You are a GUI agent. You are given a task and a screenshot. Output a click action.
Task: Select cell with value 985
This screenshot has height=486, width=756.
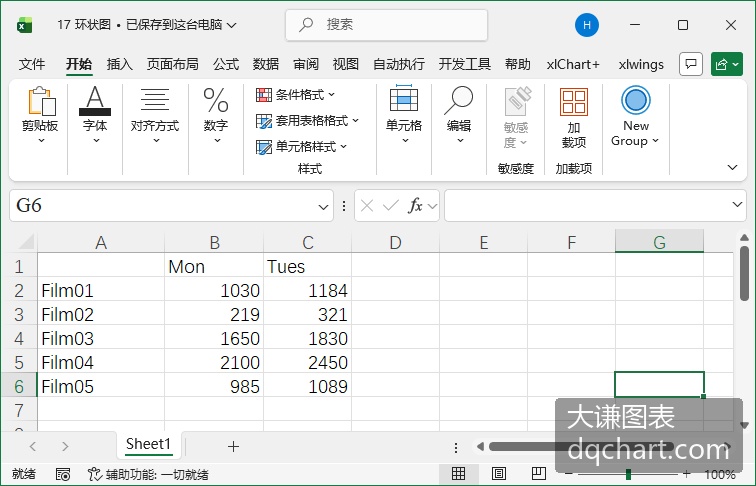(214, 386)
